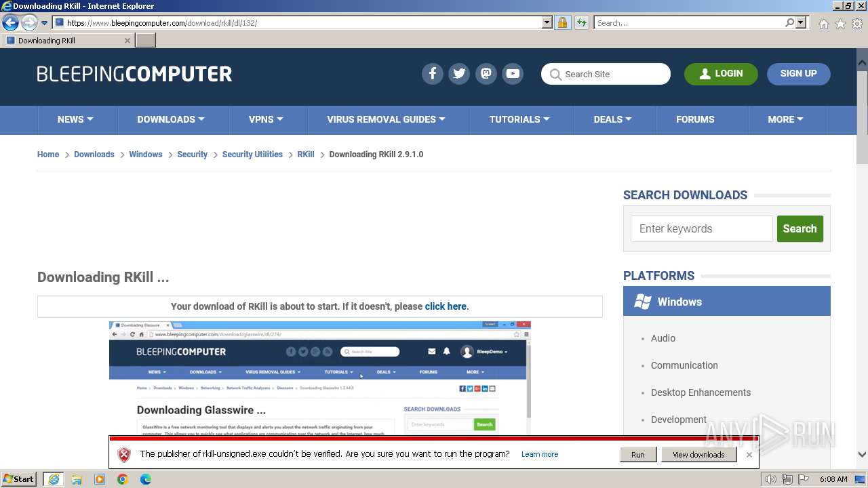Go forward with the browser Forward arrow

click(29, 23)
